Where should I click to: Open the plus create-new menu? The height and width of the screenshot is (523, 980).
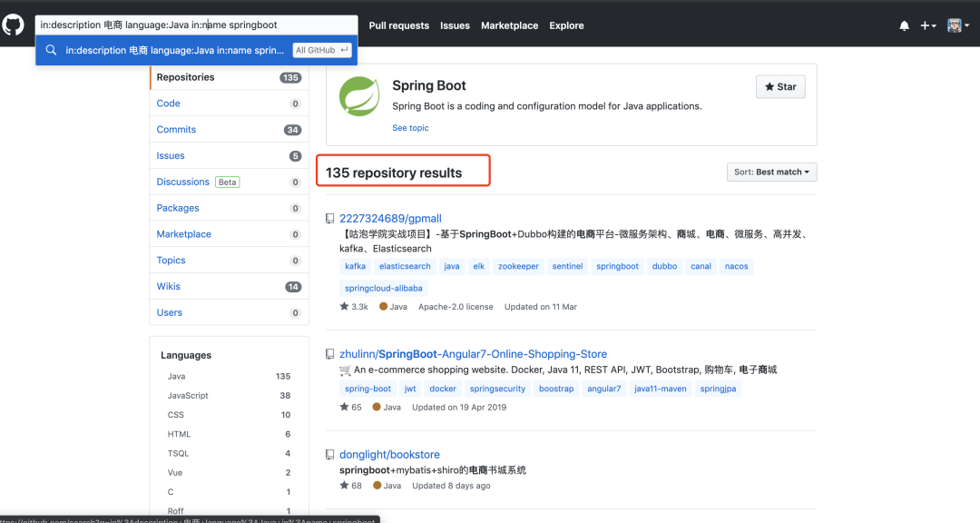point(927,25)
